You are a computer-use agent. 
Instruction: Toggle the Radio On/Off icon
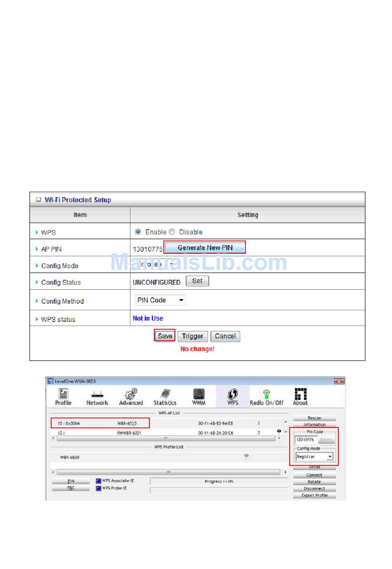pyautogui.click(x=267, y=394)
